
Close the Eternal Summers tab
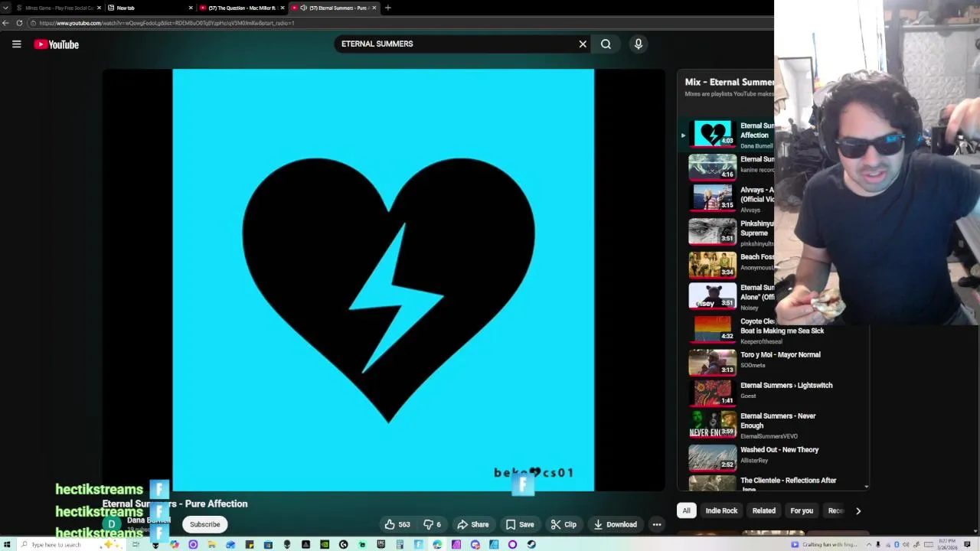[374, 8]
